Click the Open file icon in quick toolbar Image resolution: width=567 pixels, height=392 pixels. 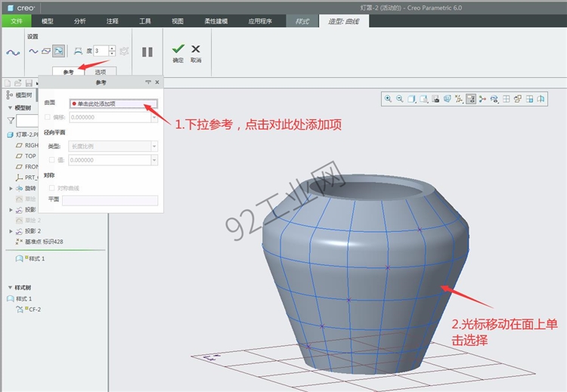pyautogui.click(x=18, y=83)
